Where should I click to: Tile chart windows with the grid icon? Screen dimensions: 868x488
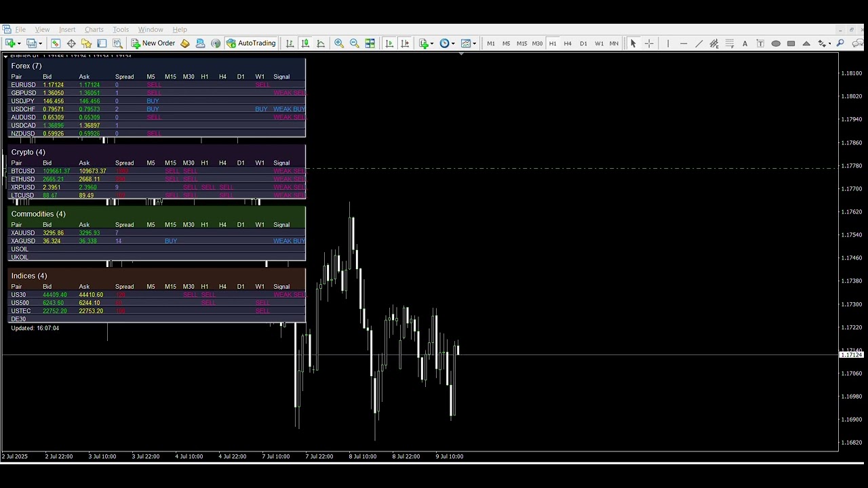click(x=370, y=43)
